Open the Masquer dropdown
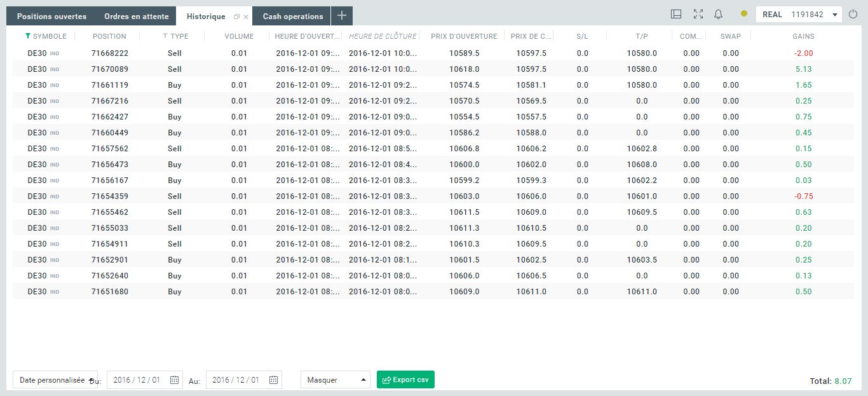Viewport: 868px width, 396px height. click(335, 379)
